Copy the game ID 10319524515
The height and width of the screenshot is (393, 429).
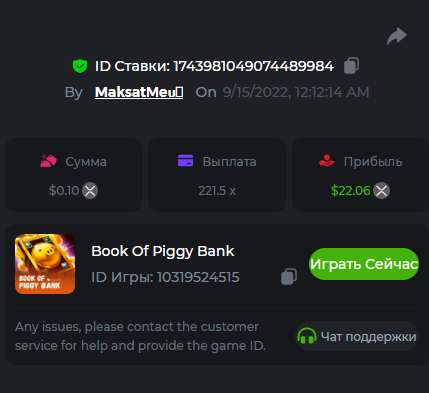pyautogui.click(x=289, y=276)
